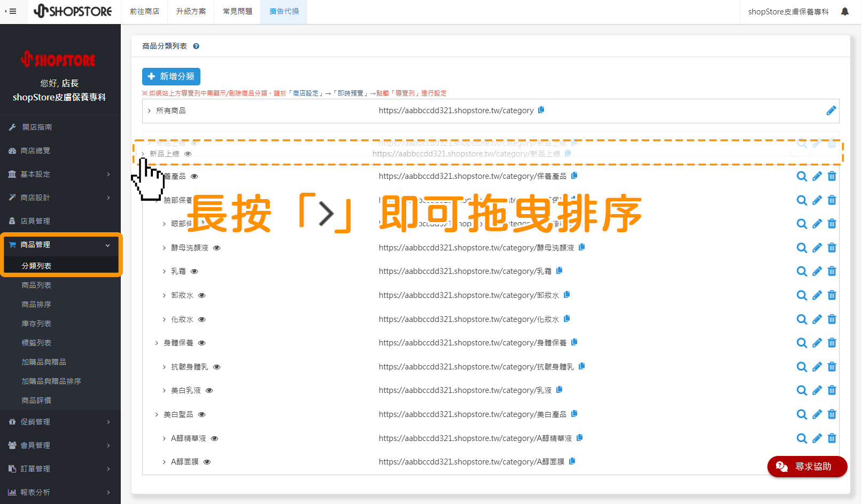This screenshot has height=504, width=862.
Task: Expand the 身體保養 category chevron
Action: click(157, 343)
